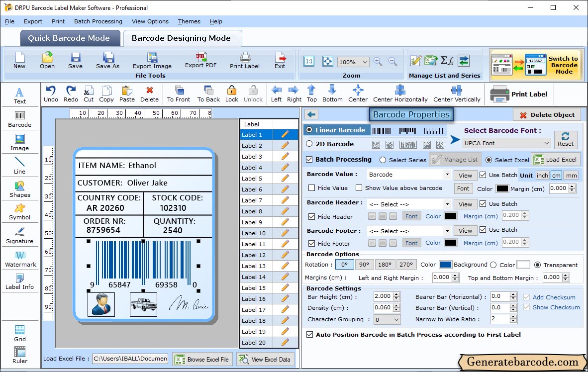Viewport: 588px width, 372px height.
Task: Click the back arrow in Barcode Properties
Action: [x=311, y=114]
